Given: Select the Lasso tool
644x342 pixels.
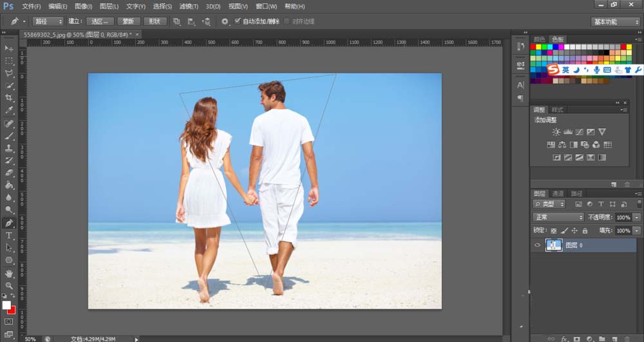Looking at the screenshot, I should 9,73.
